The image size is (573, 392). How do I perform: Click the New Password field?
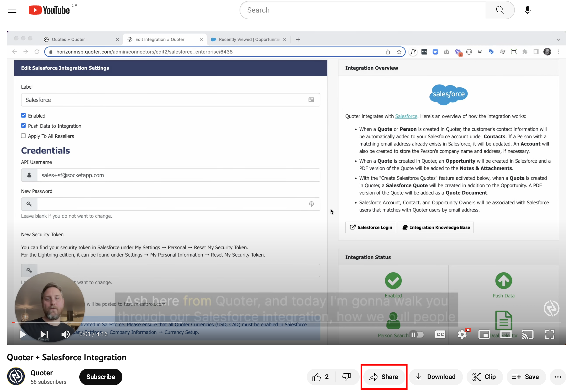[x=178, y=204]
